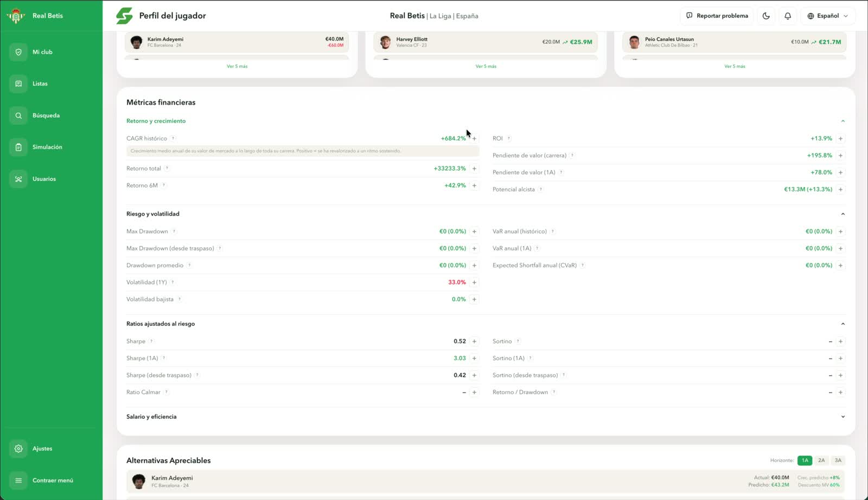This screenshot has width=868, height=500.
Task: Go to Listas menu item
Action: [40, 84]
